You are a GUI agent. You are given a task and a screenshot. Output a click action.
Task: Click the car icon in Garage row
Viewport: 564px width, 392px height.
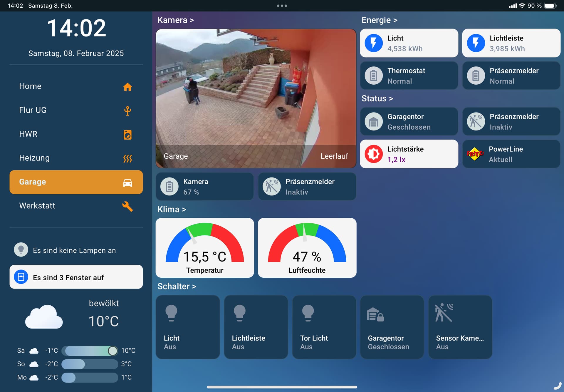(127, 183)
